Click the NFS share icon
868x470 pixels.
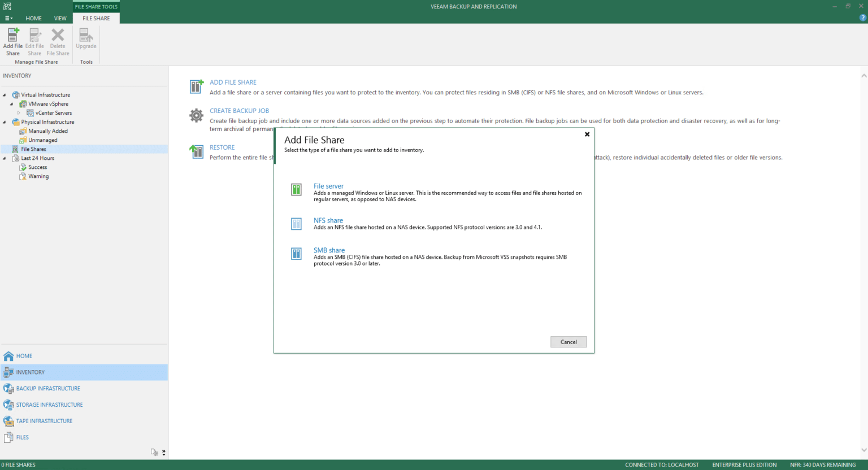tap(296, 224)
